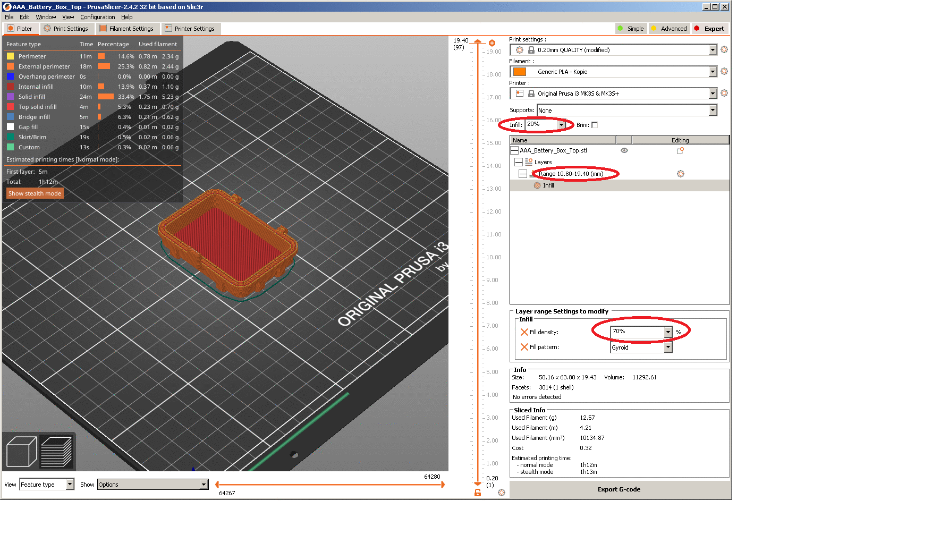Open the Configuration menu
This screenshot has width=932, height=560.
[97, 17]
